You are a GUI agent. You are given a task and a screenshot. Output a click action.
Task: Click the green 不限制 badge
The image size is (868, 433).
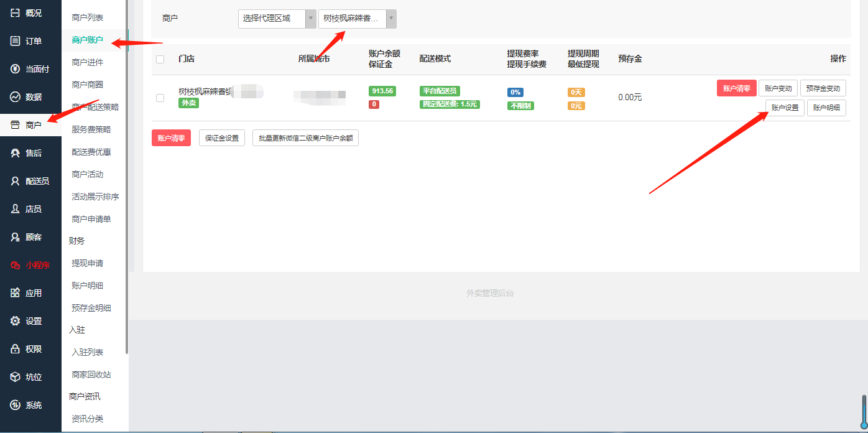520,106
